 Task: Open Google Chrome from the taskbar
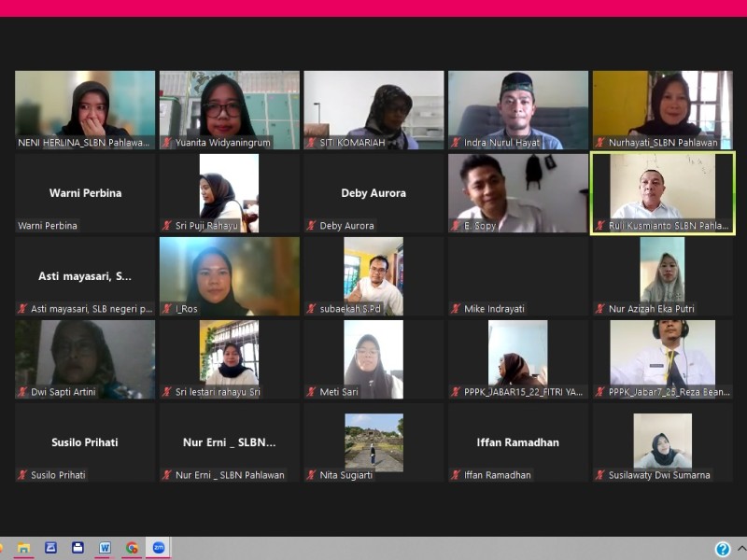coord(132,548)
